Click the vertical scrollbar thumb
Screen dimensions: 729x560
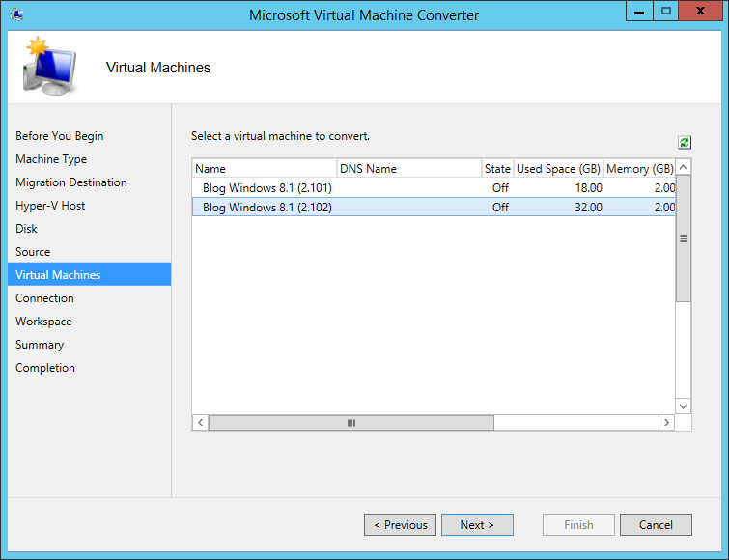click(683, 238)
